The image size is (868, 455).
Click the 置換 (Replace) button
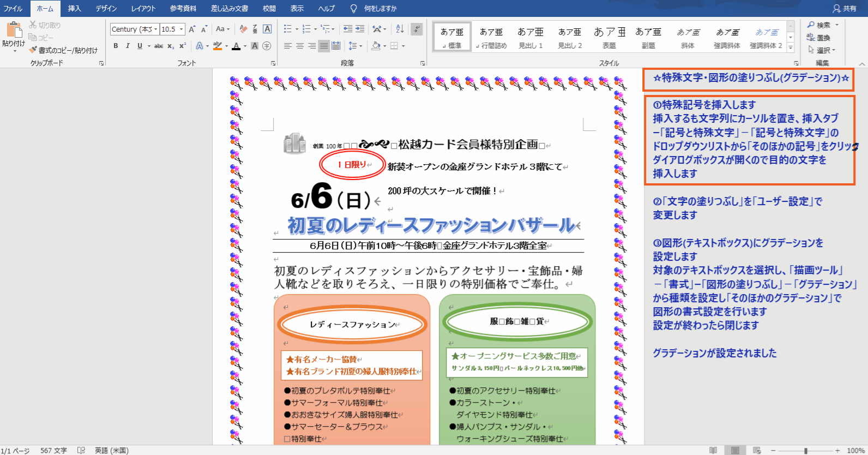(819, 38)
